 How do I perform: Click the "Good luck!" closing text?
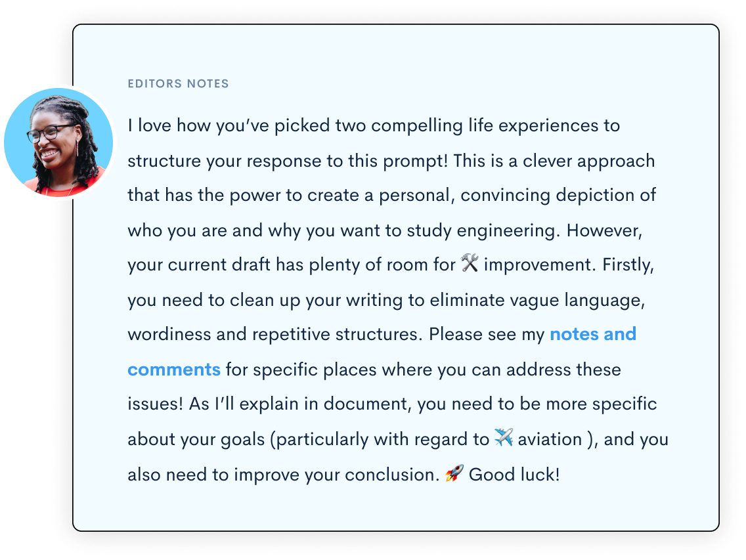coord(514,474)
